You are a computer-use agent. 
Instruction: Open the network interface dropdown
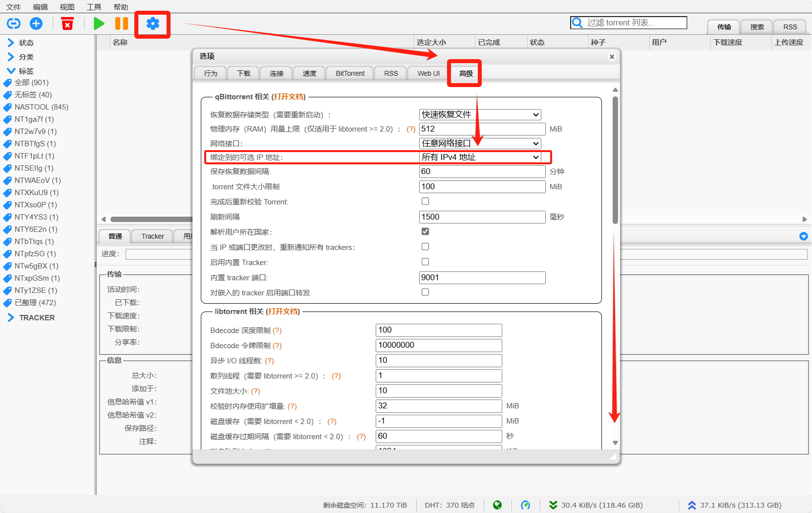coord(480,143)
